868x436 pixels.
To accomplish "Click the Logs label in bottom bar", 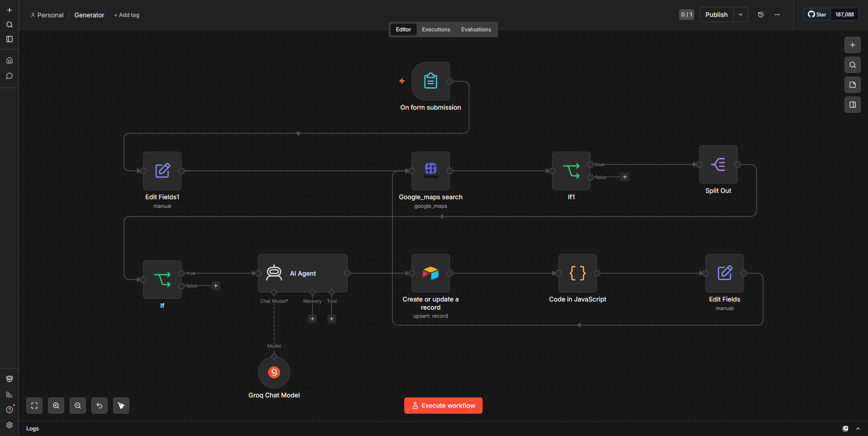I will (x=33, y=428).
